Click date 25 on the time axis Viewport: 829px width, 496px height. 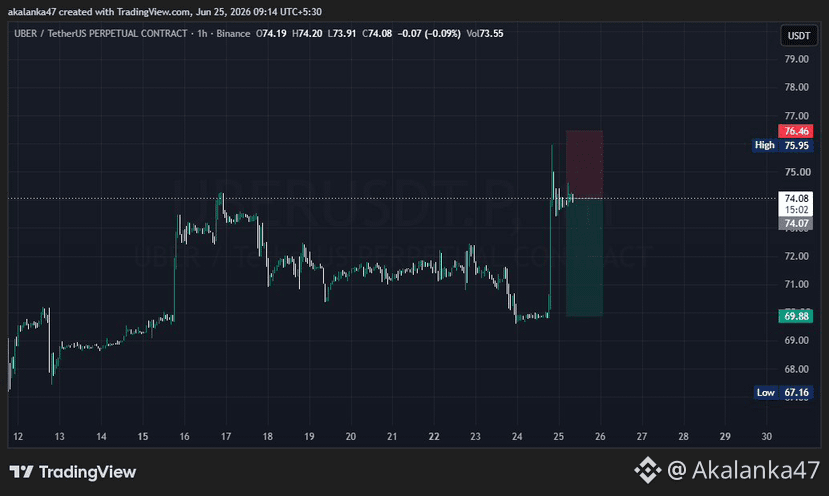[558, 436]
